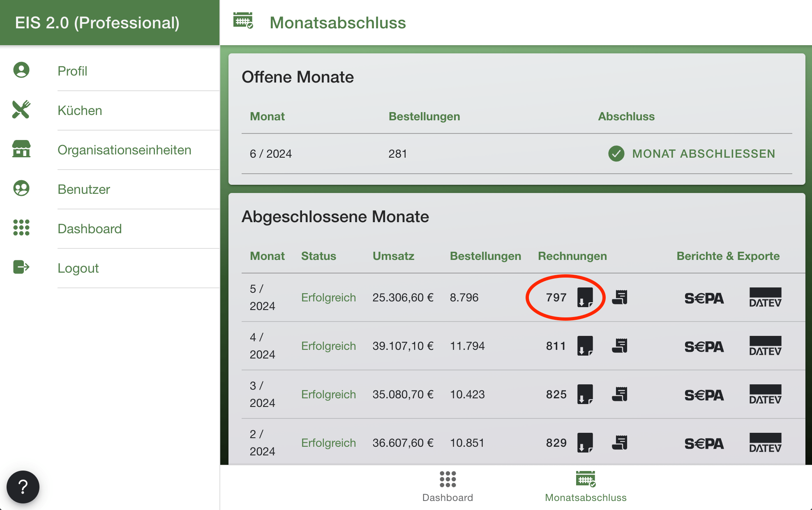Click Erfolgreich status for 2 / 2024
The height and width of the screenshot is (510, 812).
click(x=328, y=443)
